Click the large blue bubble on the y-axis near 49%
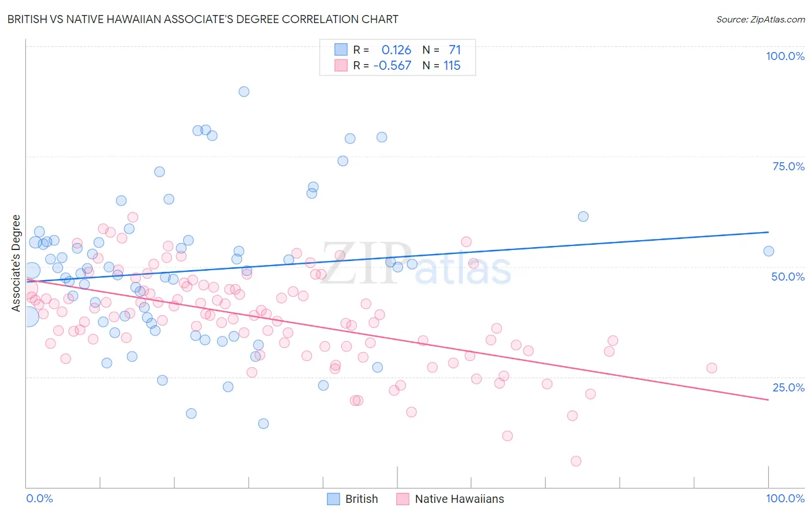812x515 pixels. coord(32,270)
